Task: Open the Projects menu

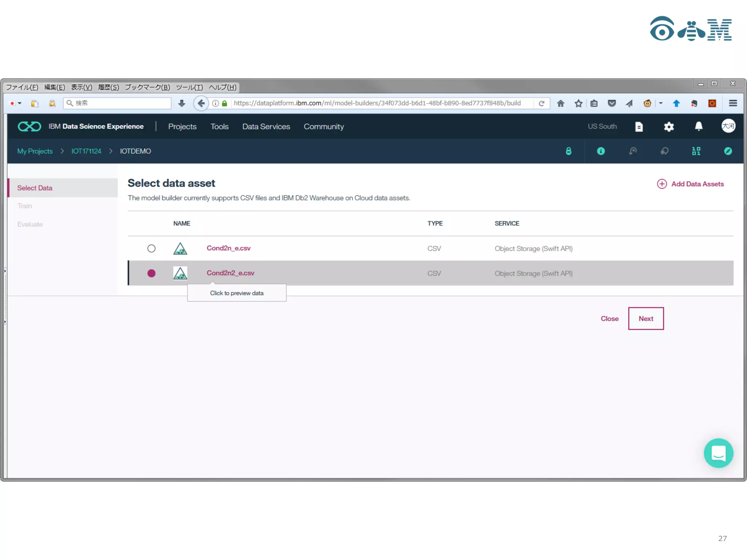Action: pyautogui.click(x=182, y=127)
